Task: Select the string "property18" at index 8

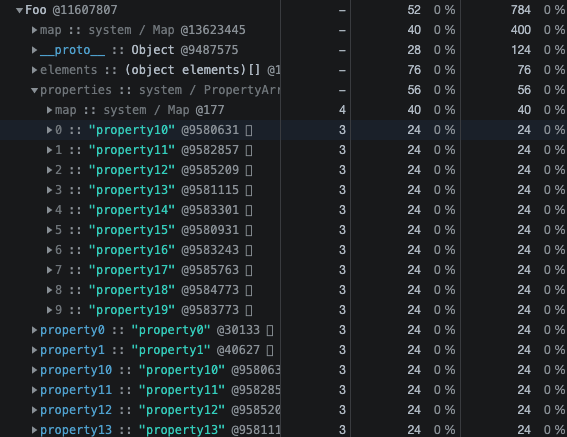Action: (x=132, y=290)
